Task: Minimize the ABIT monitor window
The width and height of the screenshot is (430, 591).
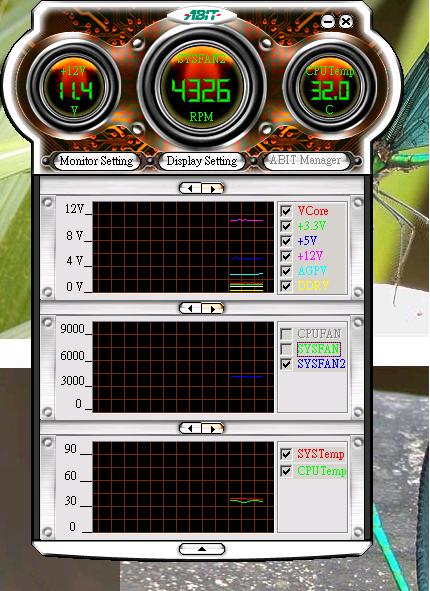Action: click(328, 21)
